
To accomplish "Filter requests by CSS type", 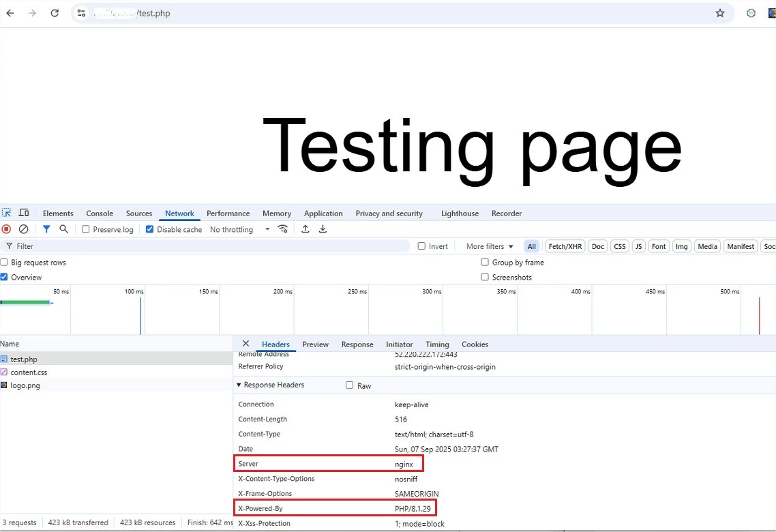I will tap(620, 246).
